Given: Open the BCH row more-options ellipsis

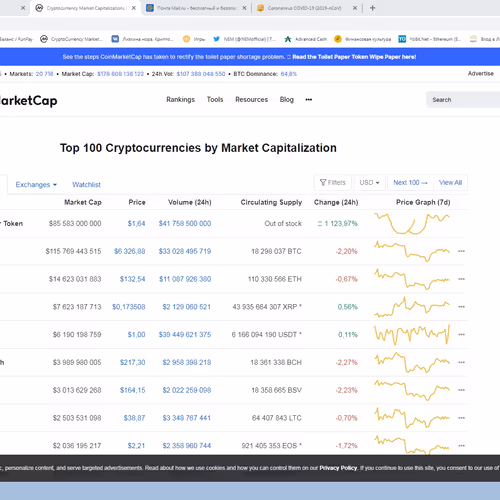Looking at the screenshot, I should 461,362.
